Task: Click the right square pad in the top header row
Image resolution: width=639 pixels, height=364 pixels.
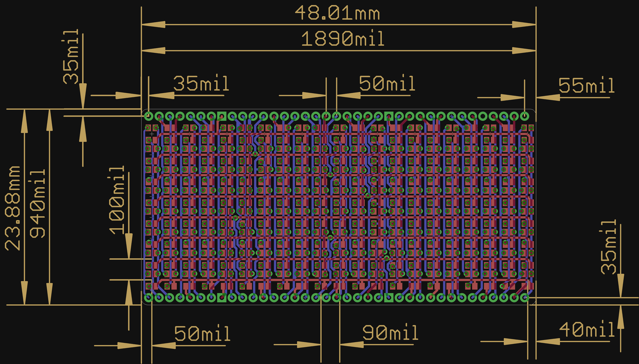Action: coord(389,116)
